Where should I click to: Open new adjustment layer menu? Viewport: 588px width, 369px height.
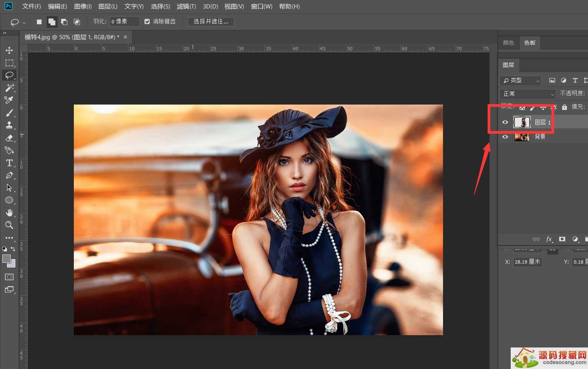(575, 239)
